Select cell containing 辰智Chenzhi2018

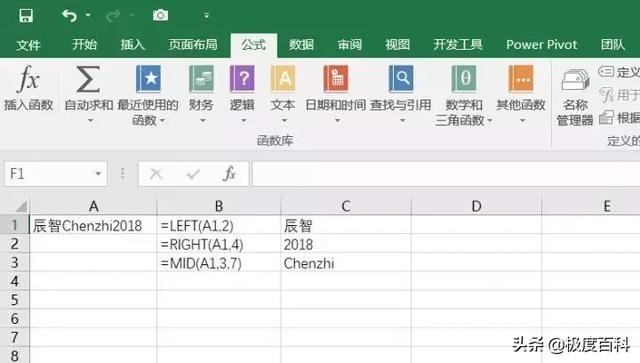[x=93, y=225]
